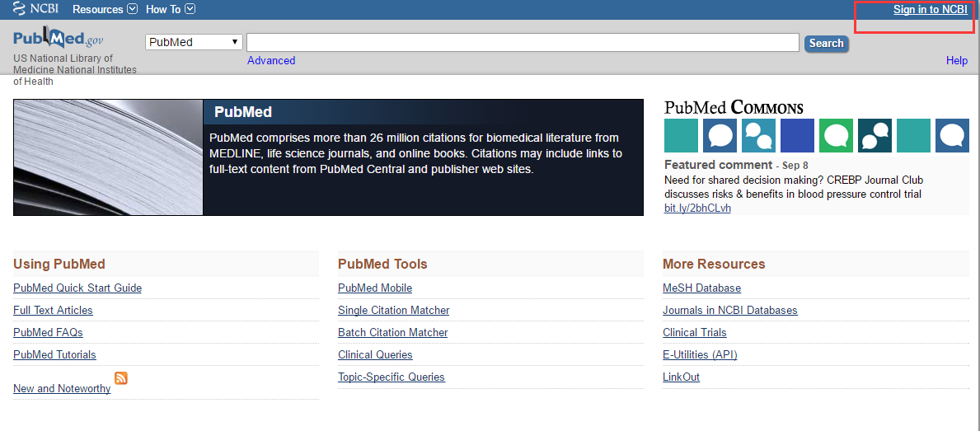
Task: Open Single Citation Matcher
Action: [x=394, y=311]
